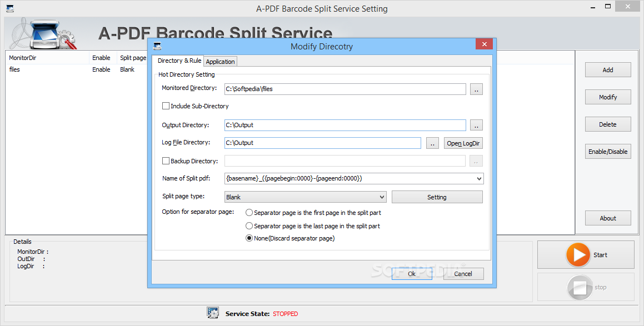
Task: Click the Modify Directory dialog title icon
Action: tap(157, 46)
